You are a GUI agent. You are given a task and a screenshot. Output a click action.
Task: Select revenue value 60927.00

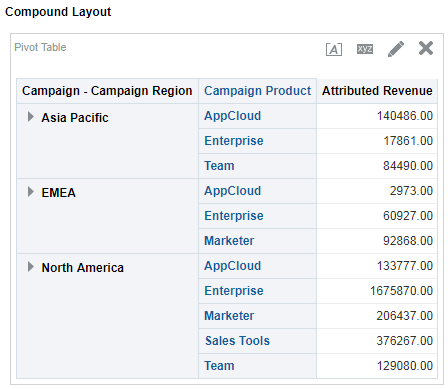click(x=408, y=216)
